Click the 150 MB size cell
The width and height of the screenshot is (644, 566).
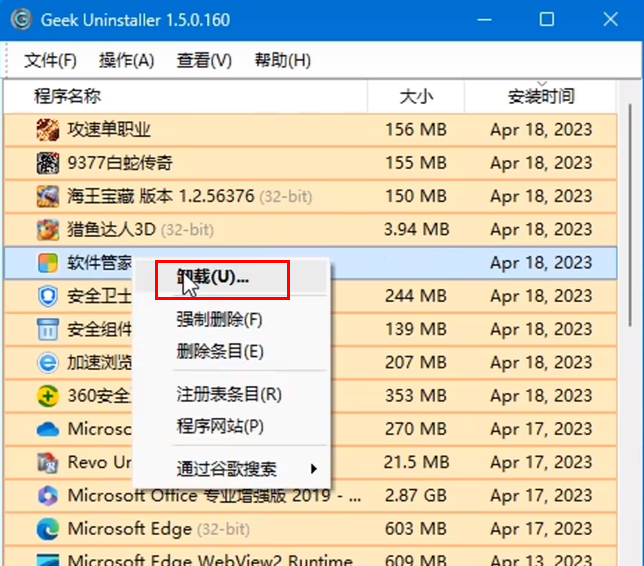(x=416, y=196)
